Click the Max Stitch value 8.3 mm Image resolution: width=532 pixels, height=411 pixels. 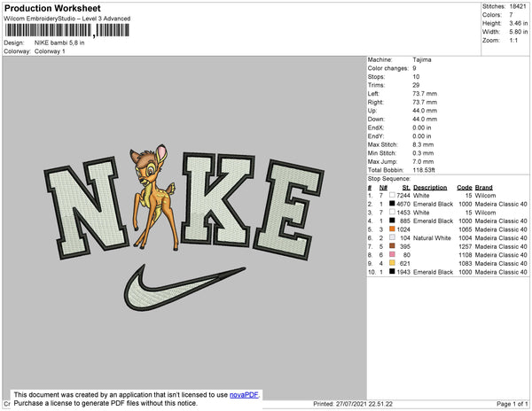(423, 144)
